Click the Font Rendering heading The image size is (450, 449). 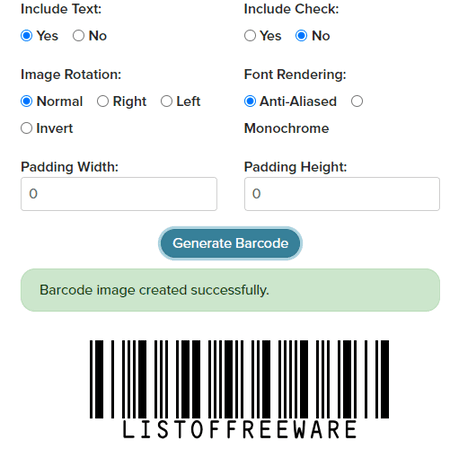[x=295, y=75]
